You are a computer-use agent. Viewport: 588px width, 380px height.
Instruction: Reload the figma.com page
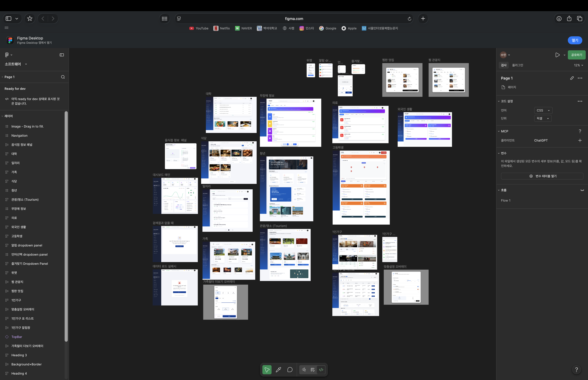tap(409, 19)
